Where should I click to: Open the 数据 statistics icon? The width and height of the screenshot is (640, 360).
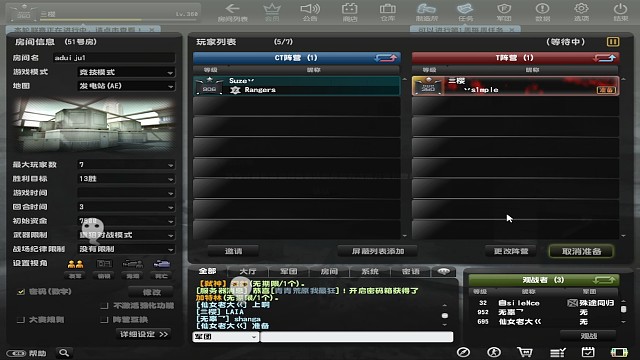(542, 12)
